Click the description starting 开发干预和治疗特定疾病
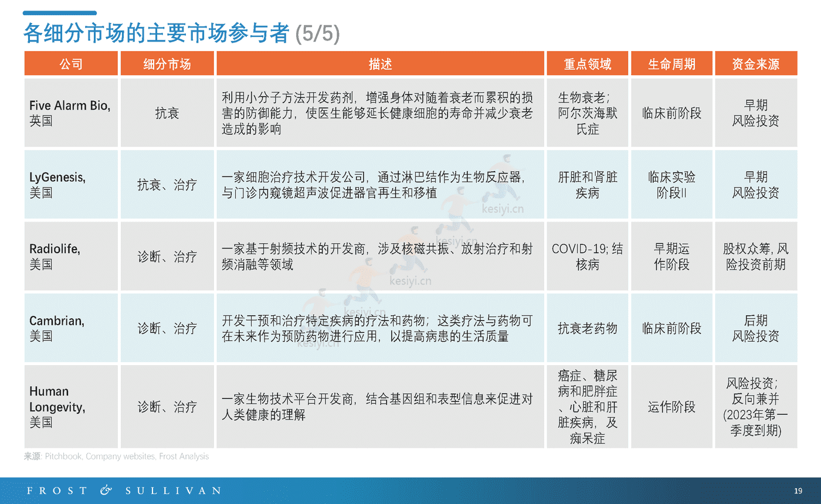Screen dimensions: 821x504 [x=380, y=328]
